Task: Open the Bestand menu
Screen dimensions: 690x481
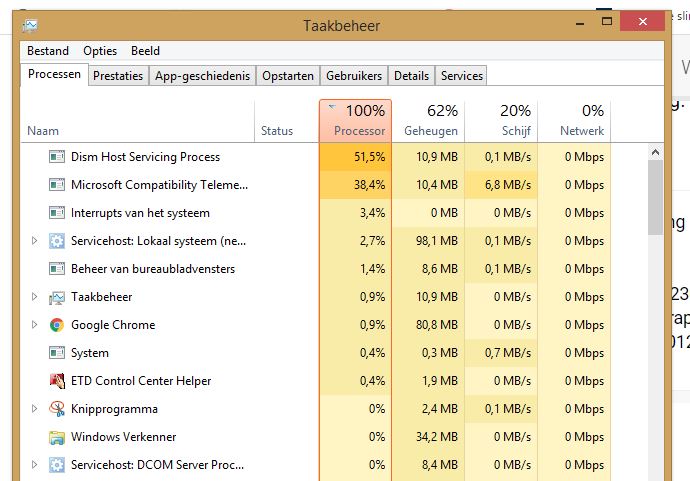Action: tap(48, 51)
